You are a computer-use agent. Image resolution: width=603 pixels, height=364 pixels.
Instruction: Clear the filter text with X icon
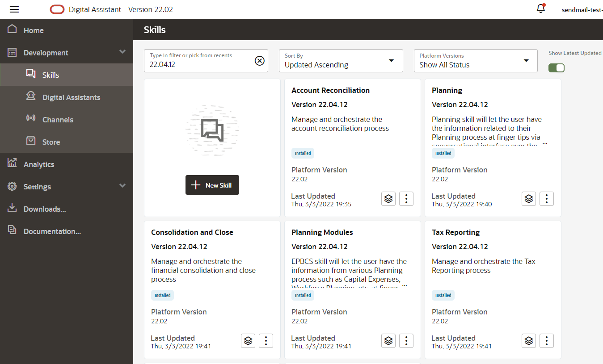[259, 61]
